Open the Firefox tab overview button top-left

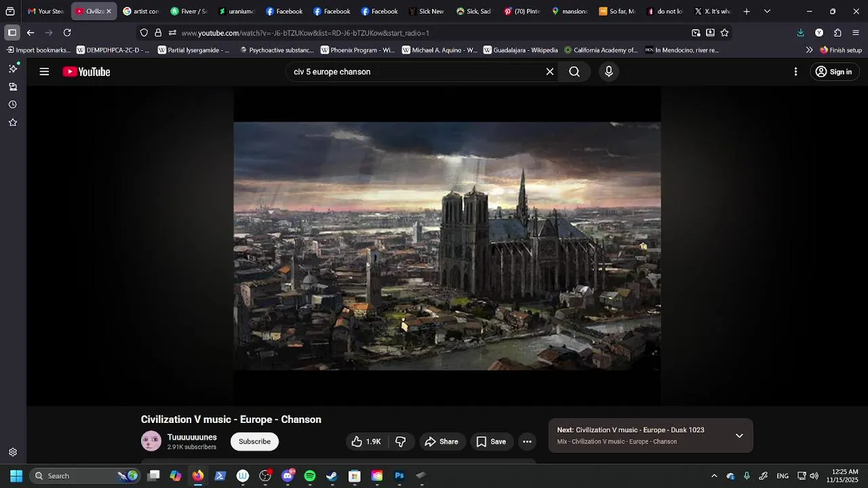point(10,12)
